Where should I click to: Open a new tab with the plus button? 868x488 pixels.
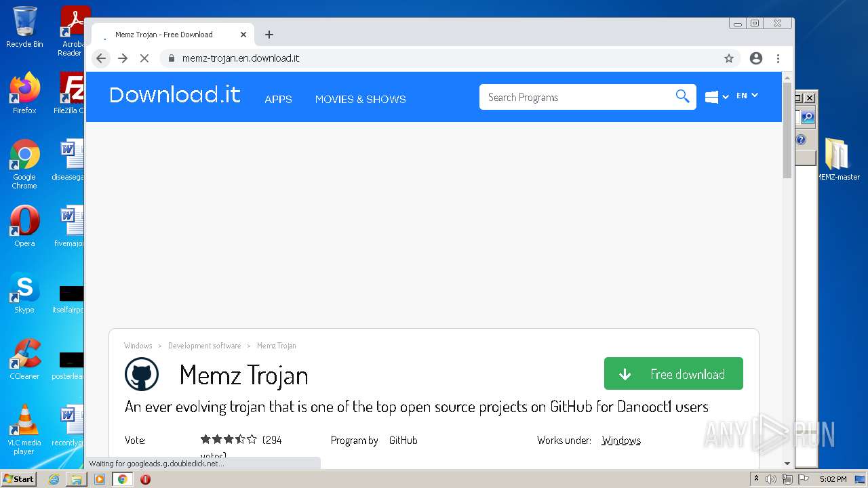click(269, 35)
